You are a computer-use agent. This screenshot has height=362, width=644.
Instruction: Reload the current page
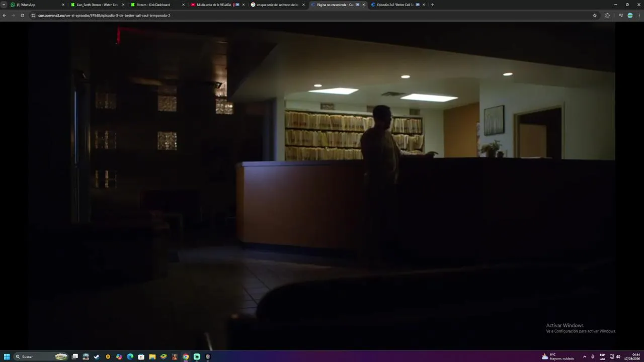22,15
